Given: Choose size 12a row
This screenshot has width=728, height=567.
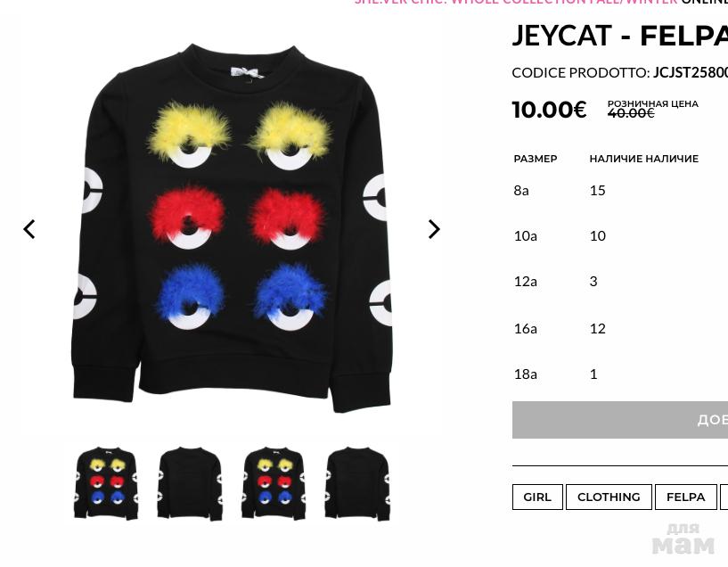Looking at the screenshot, I should 620,282.
